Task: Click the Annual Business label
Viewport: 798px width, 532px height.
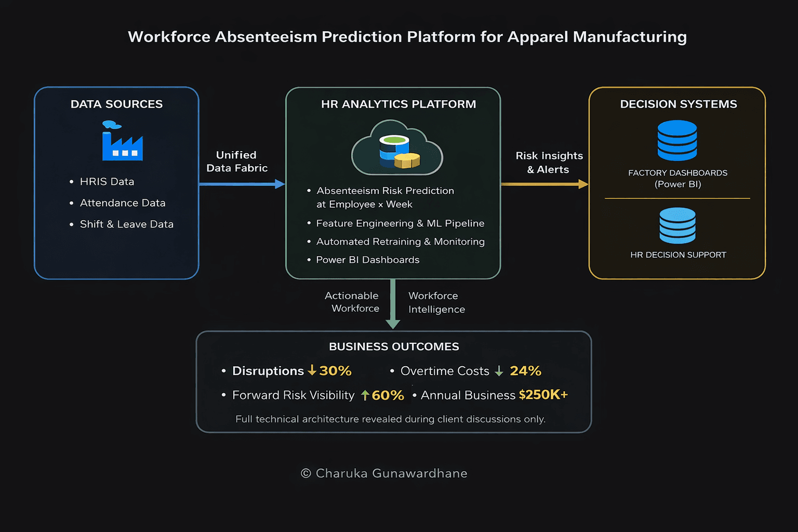Action: point(468,395)
